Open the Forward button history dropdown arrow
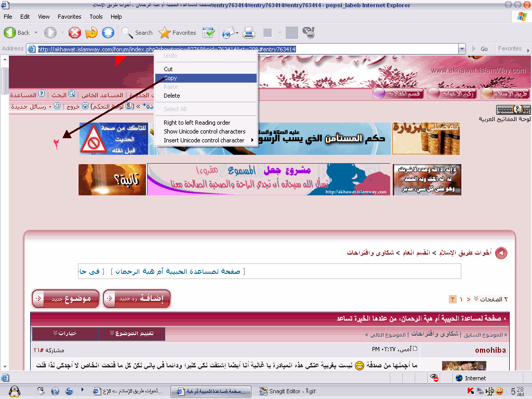The image size is (532, 399). click(x=62, y=33)
